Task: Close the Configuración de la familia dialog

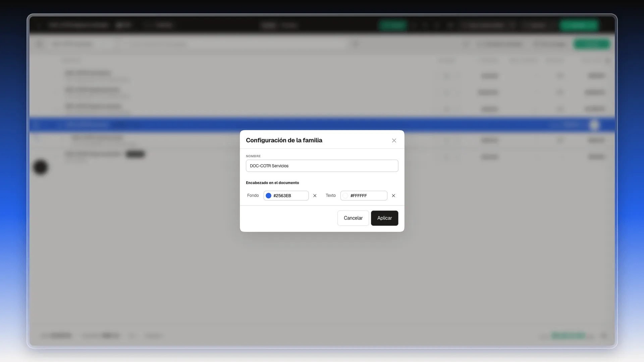Action: pos(394,140)
